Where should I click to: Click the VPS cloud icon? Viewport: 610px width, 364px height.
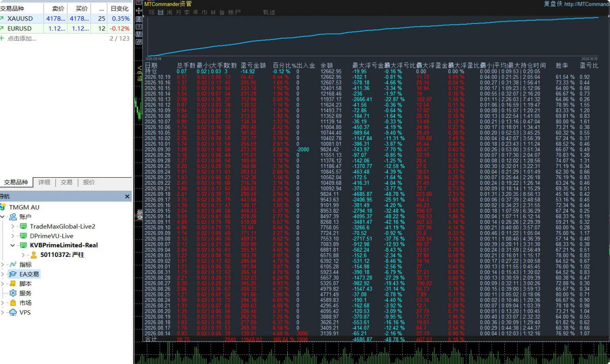[13, 313]
